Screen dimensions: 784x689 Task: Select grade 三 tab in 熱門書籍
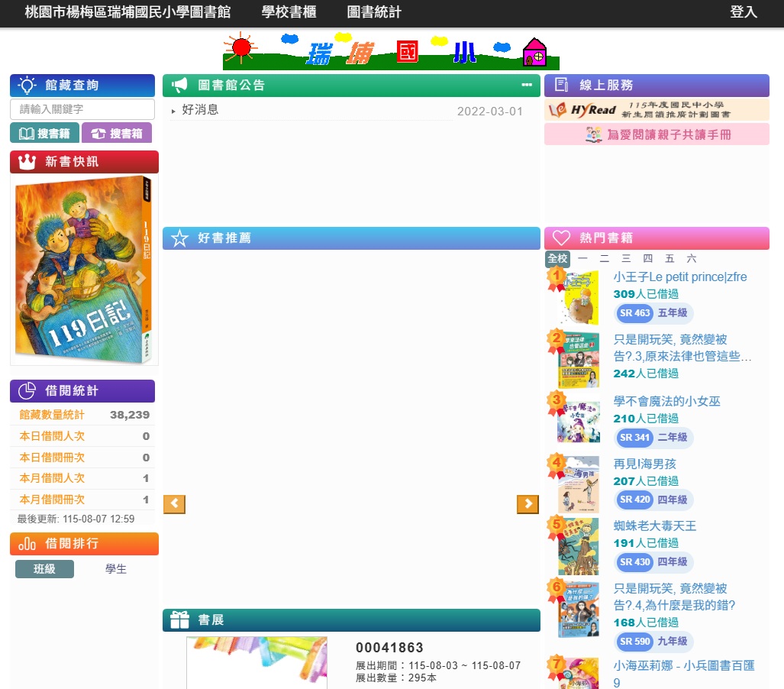coord(626,259)
